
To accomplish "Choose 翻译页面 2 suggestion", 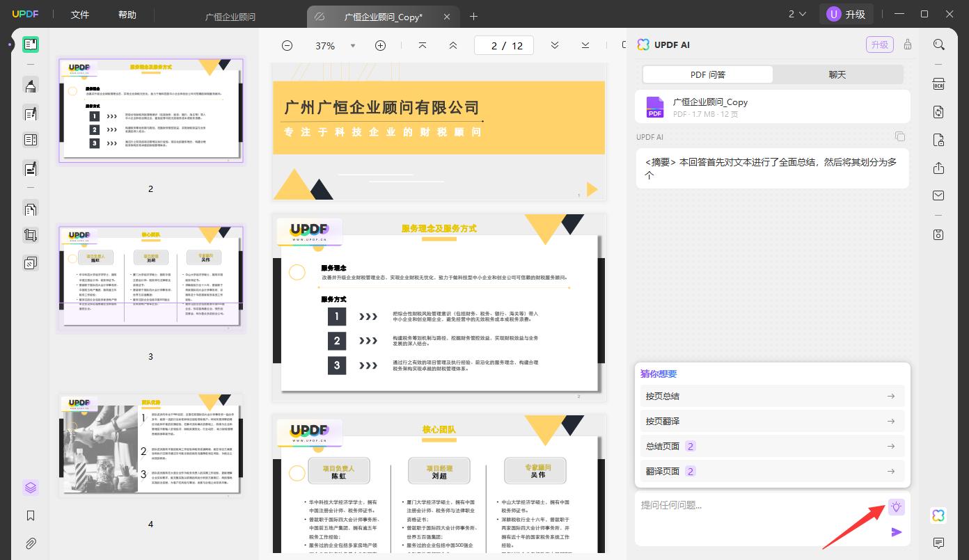I will click(773, 471).
